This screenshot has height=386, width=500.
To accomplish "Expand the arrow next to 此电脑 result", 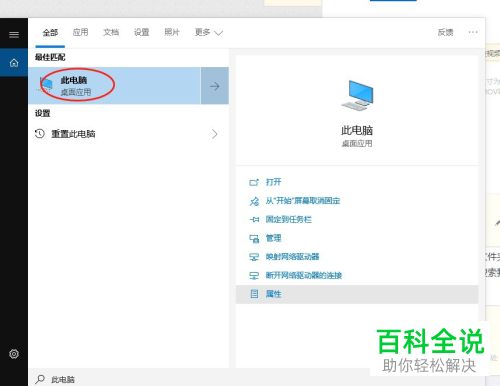I will 215,86.
